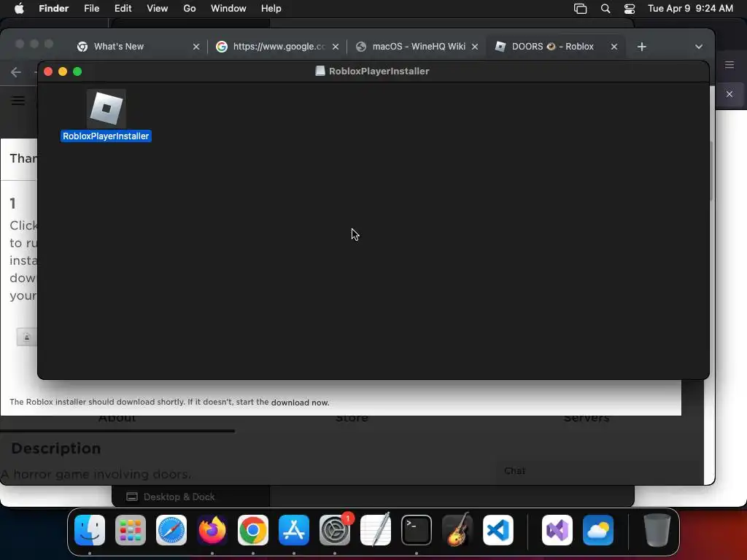Maximize the RobloxPlayerInstaller Finder window

pyautogui.click(x=77, y=71)
